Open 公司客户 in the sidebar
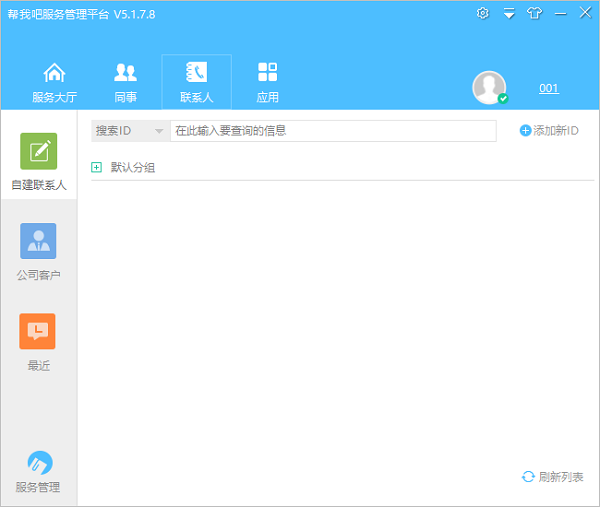Viewport: 600px width, 507px height. pos(38,252)
